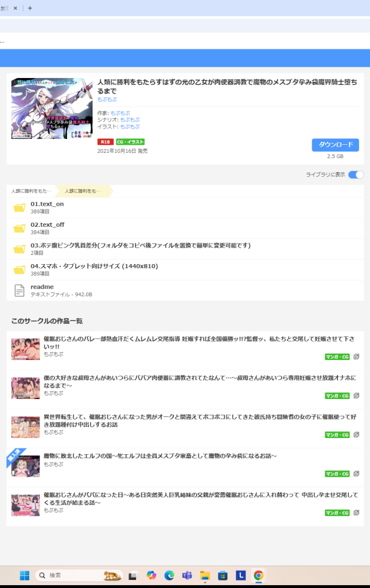Open external link icon for 催眠おじさんのバレー部 work
370x588 pixels.
tap(356, 357)
